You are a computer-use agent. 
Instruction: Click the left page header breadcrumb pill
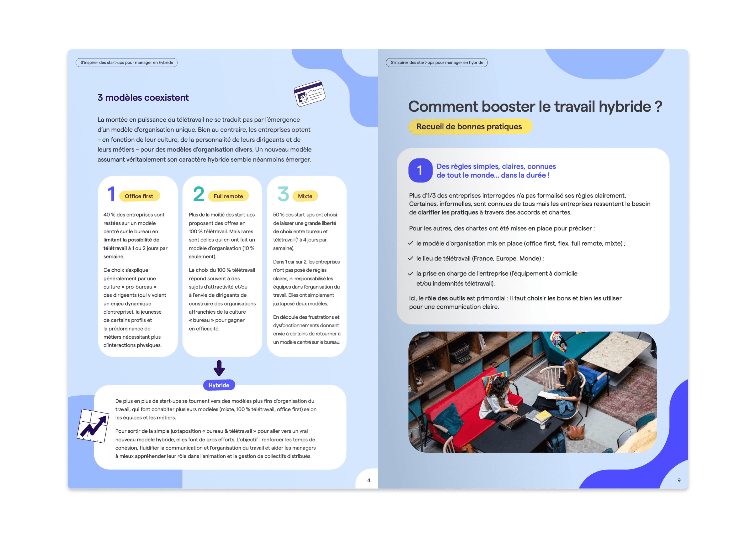coord(127,63)
